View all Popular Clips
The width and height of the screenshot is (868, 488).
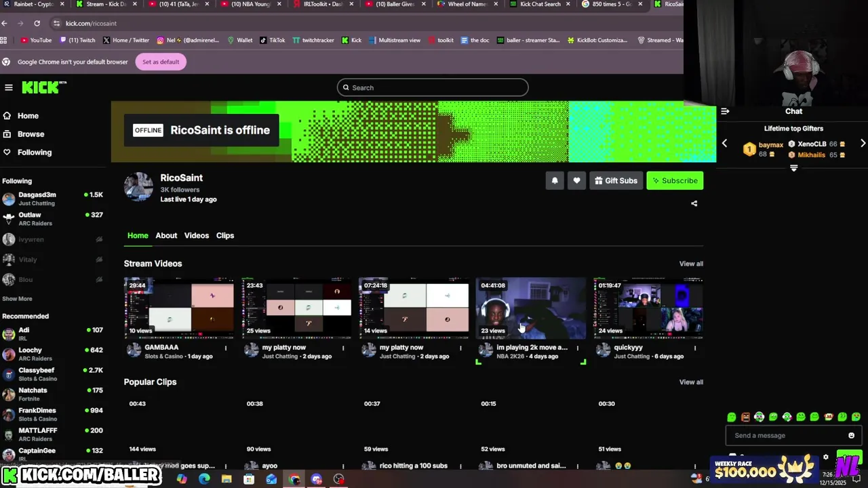[691, 382]
